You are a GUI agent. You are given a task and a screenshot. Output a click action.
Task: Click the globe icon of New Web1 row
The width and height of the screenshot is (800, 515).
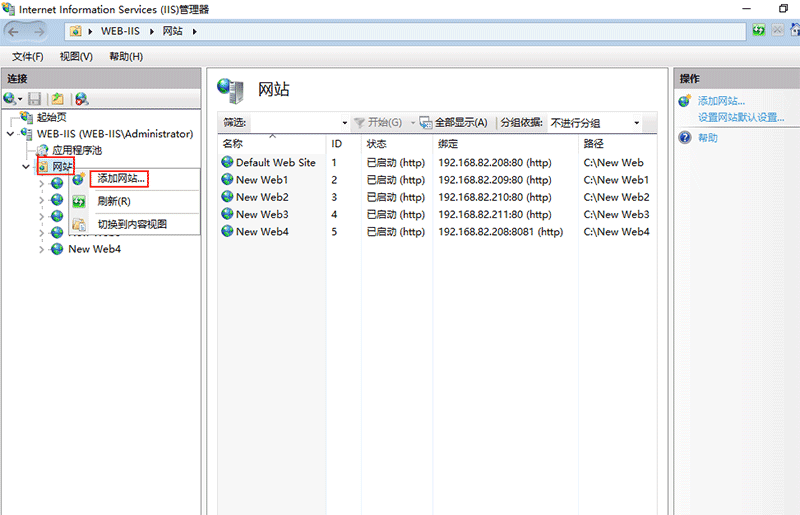tap(227, 179)
